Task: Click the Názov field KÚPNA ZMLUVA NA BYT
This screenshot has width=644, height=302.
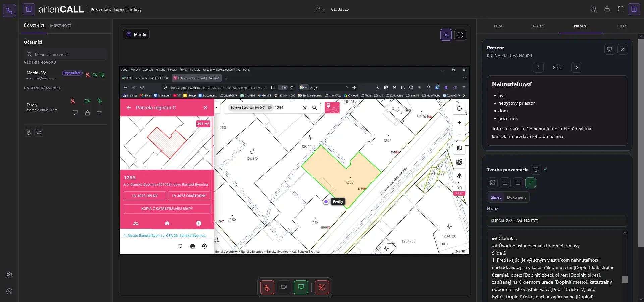Action: (557, 221)
